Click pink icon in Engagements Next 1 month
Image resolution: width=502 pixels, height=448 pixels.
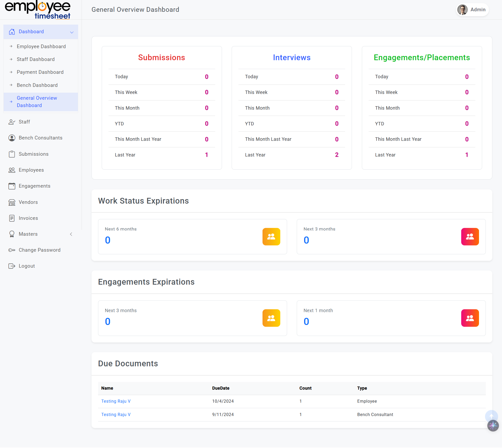[x=470, y=318]
